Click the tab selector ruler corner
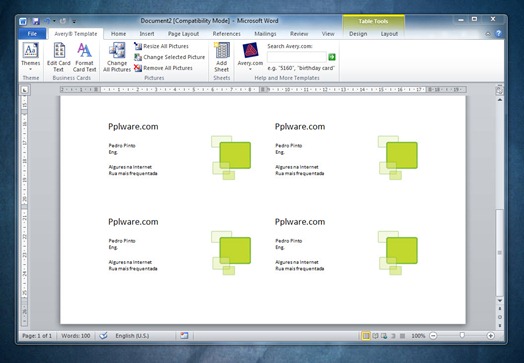Image resolution: width=524 pixels, height=363 pixels. [x=25, y=90]
